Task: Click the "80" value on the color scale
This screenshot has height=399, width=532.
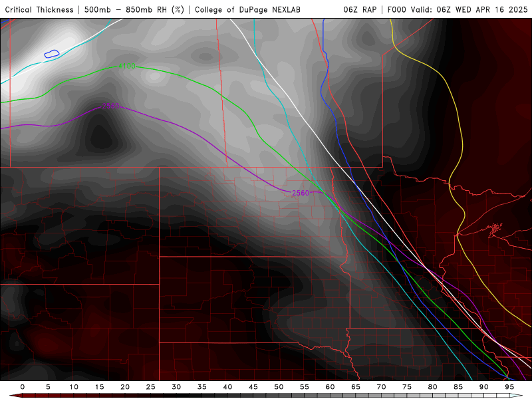Action: pyautogui.click(x=432, y=387)
